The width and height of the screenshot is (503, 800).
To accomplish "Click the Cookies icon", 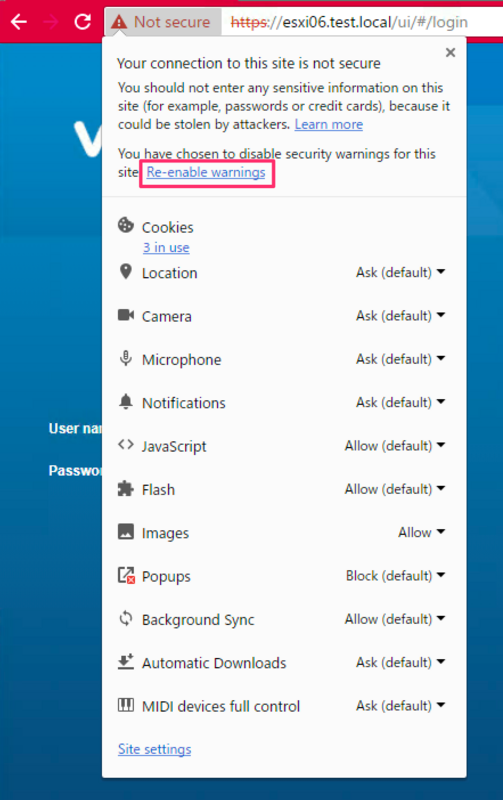I will [125, 225].
